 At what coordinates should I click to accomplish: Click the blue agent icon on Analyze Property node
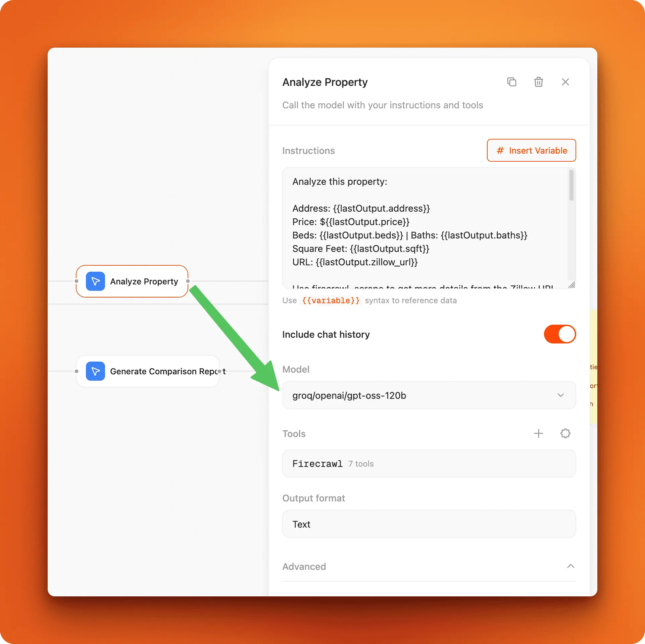95,281
